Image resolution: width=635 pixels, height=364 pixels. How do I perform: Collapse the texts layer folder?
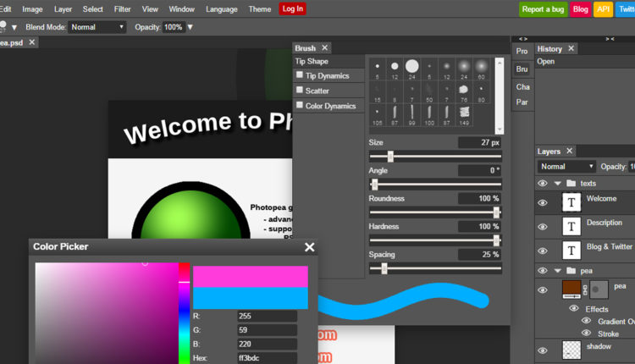[557, 183]
